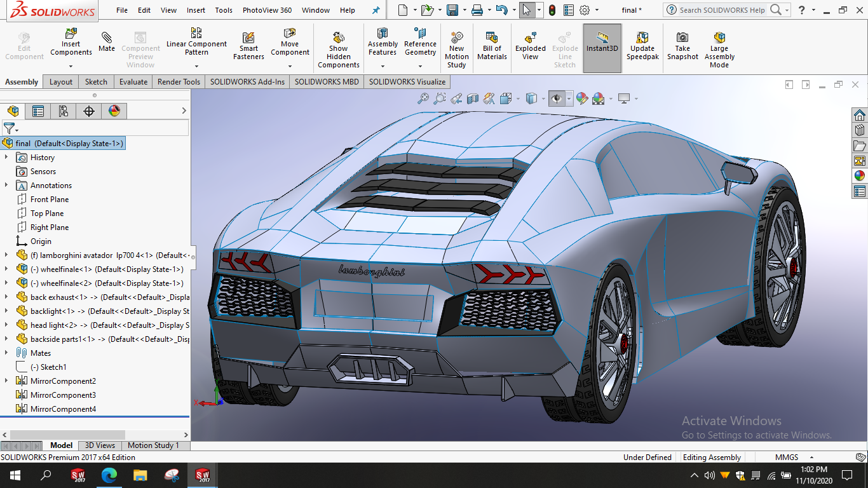Screen dimensions: 868x488
Task: Open the Insert menu
Action: pos(196,10)
